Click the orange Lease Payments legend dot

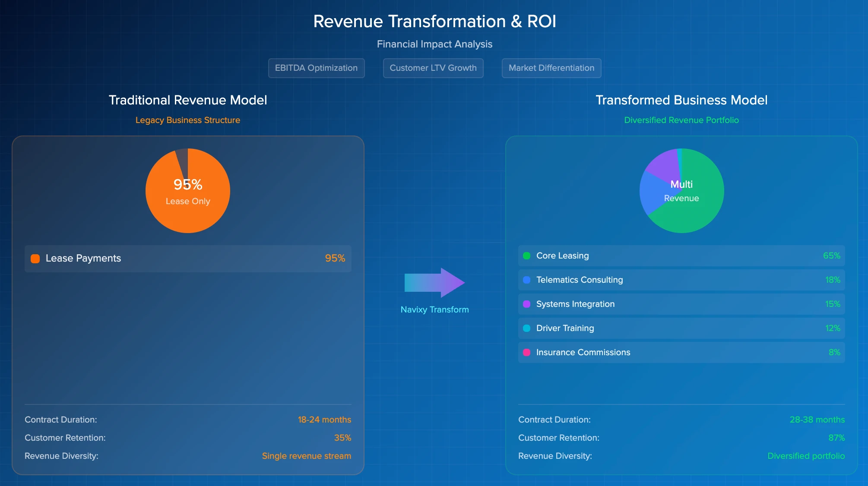click(x=35, y=259)
